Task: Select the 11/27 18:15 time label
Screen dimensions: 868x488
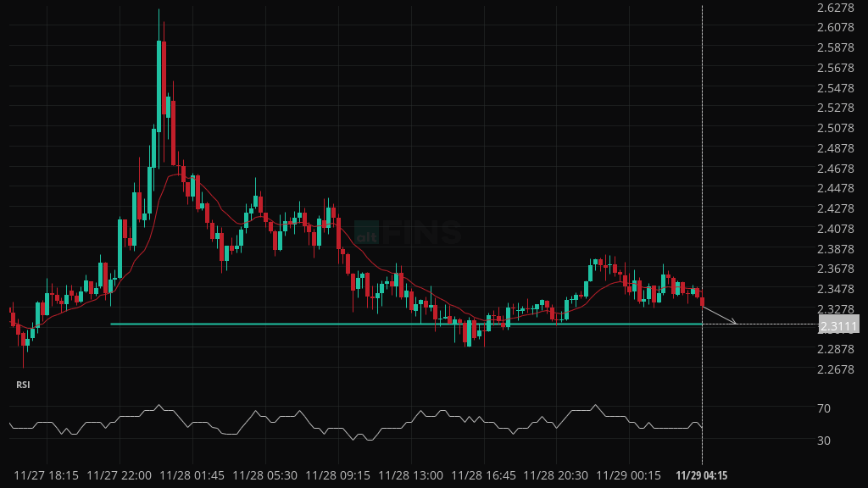Action: click(47, 475)
